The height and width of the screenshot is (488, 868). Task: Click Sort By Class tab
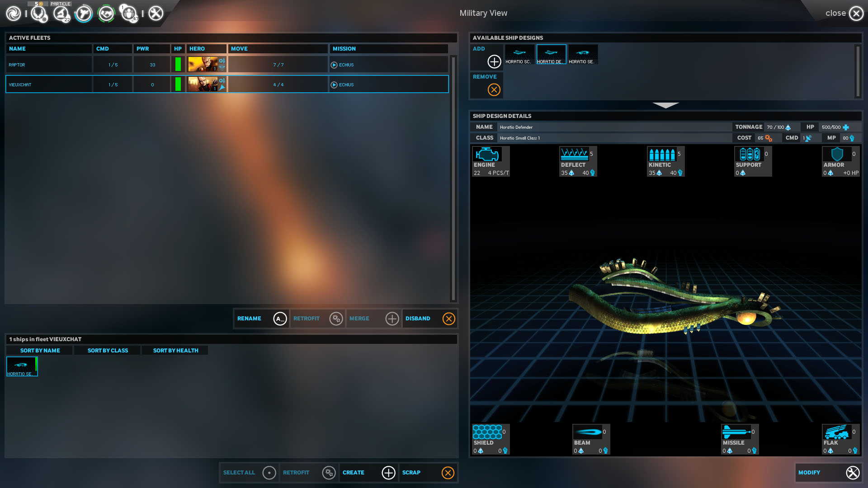108,351
